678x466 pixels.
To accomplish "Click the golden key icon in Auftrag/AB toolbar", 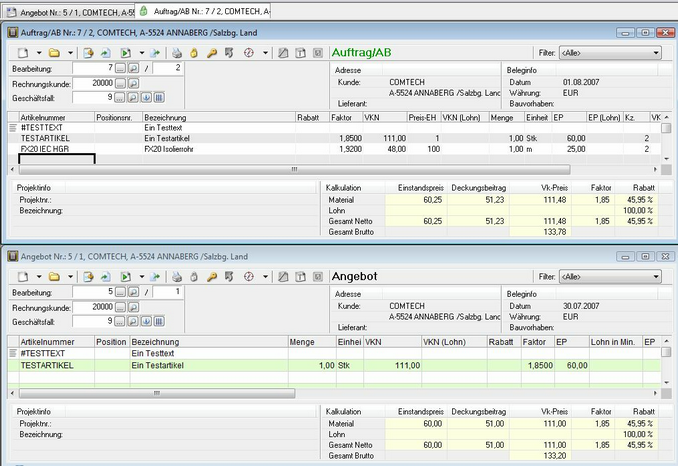I will [211, 53].
